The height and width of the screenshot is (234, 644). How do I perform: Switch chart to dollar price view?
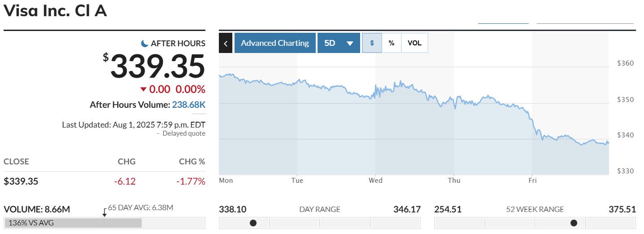tap(372, 43)
